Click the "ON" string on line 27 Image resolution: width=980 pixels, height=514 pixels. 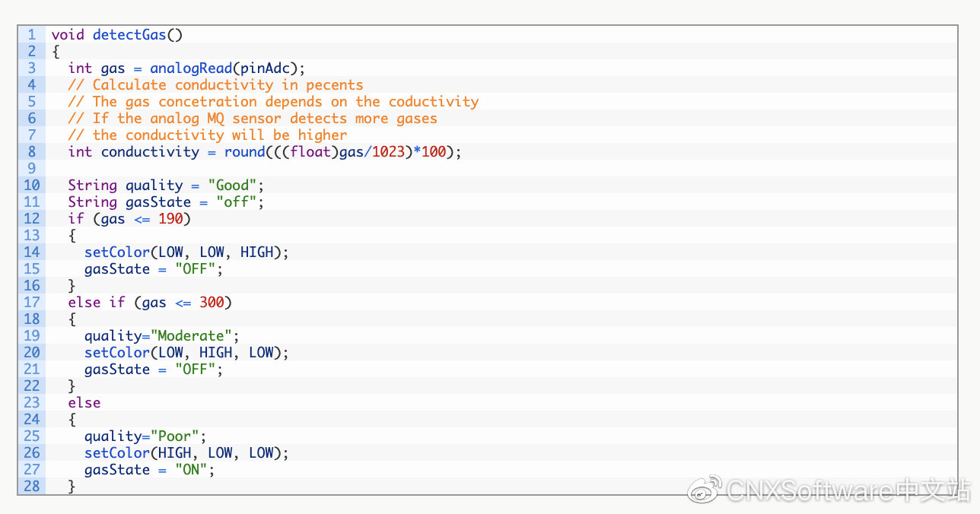(191, 470)
